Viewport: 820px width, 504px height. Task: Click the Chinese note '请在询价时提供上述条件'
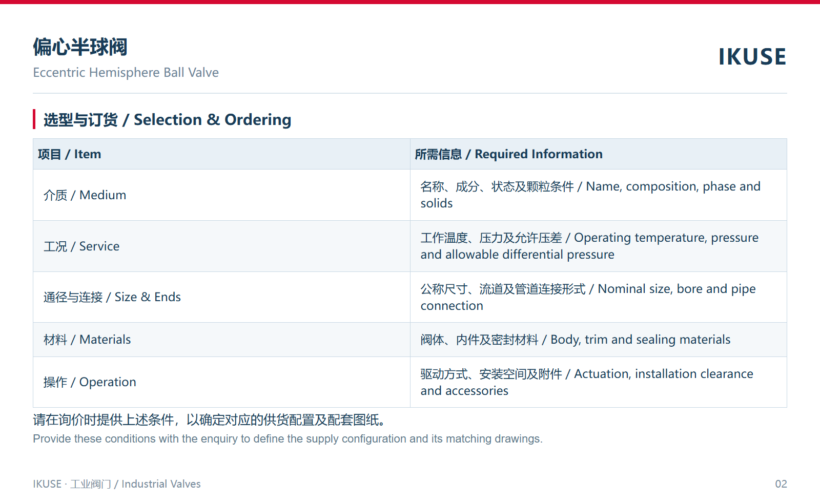pos(209,420)
